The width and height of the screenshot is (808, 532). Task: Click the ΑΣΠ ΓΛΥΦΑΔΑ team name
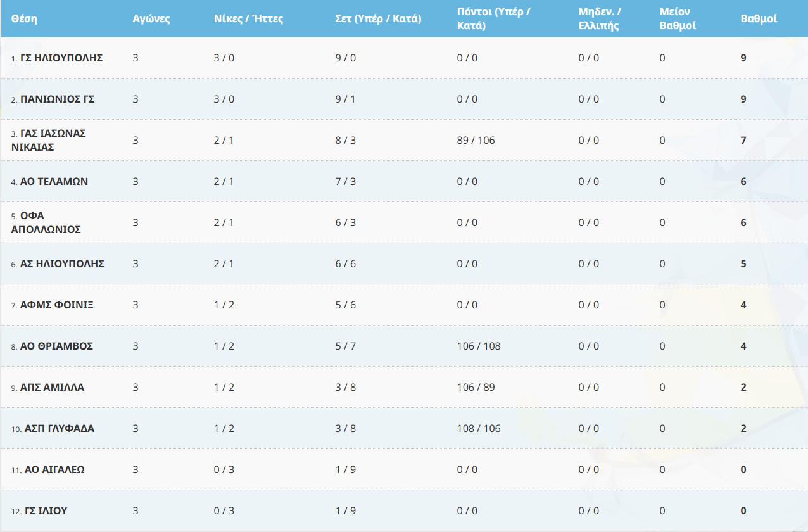coord(60,428)
